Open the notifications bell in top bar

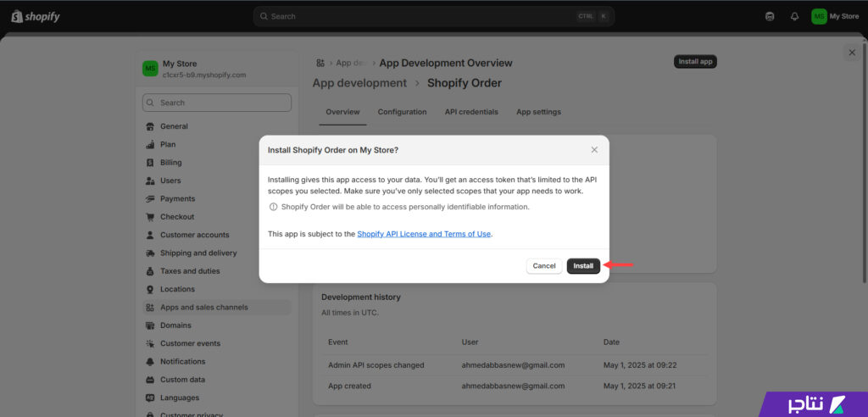pos(794,17)
